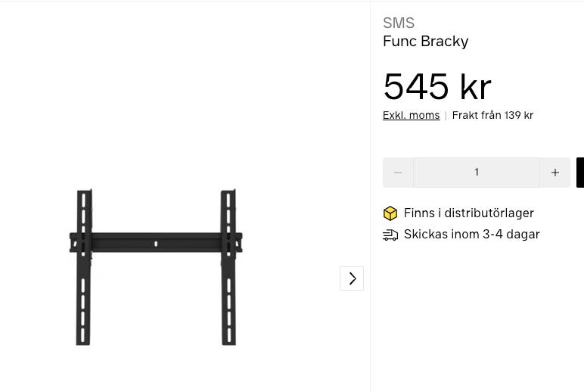Screen dimensions: 584x392
Task: Click the Skickas inom 3-4 dagar text
Action: [472, 235]
